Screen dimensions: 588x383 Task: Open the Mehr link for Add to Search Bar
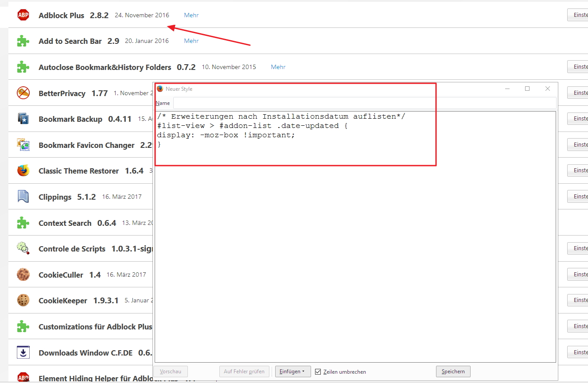(x=191, y=41)
